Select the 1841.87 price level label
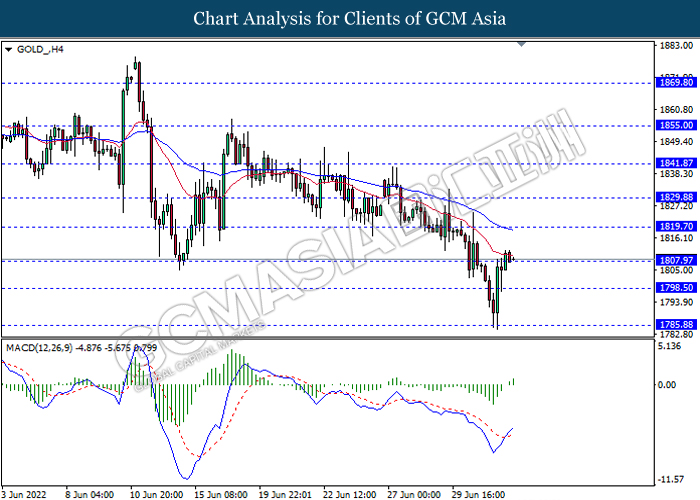 (x=676, y=163)
